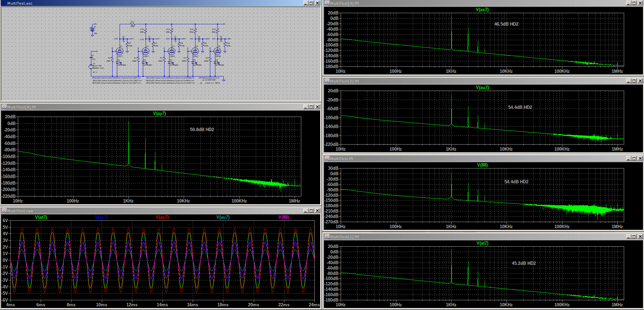
Task: Click the MultiTest.asc window title icon
Action: point(4,3)
